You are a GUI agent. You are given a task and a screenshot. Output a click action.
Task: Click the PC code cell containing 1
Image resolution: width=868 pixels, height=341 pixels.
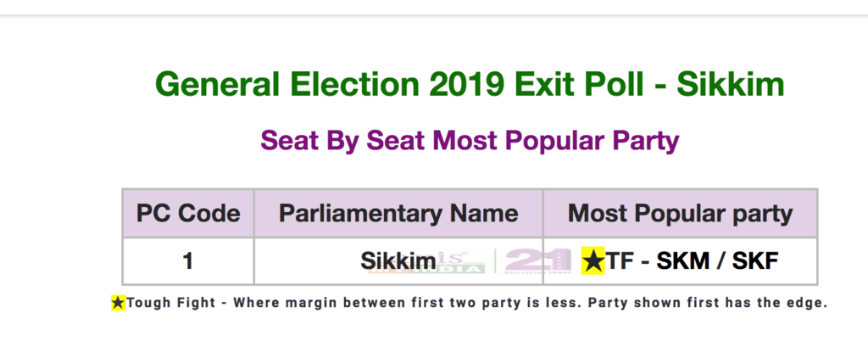click(188, 261)
